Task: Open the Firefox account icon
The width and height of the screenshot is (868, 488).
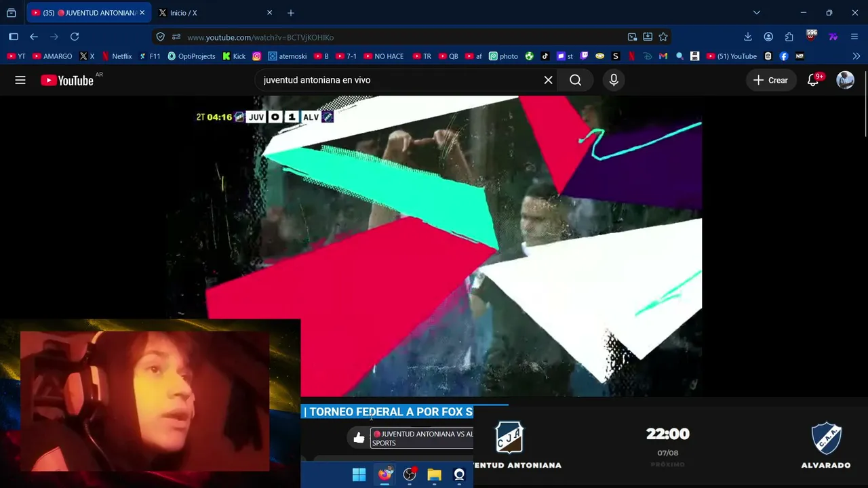Action: 768,37
